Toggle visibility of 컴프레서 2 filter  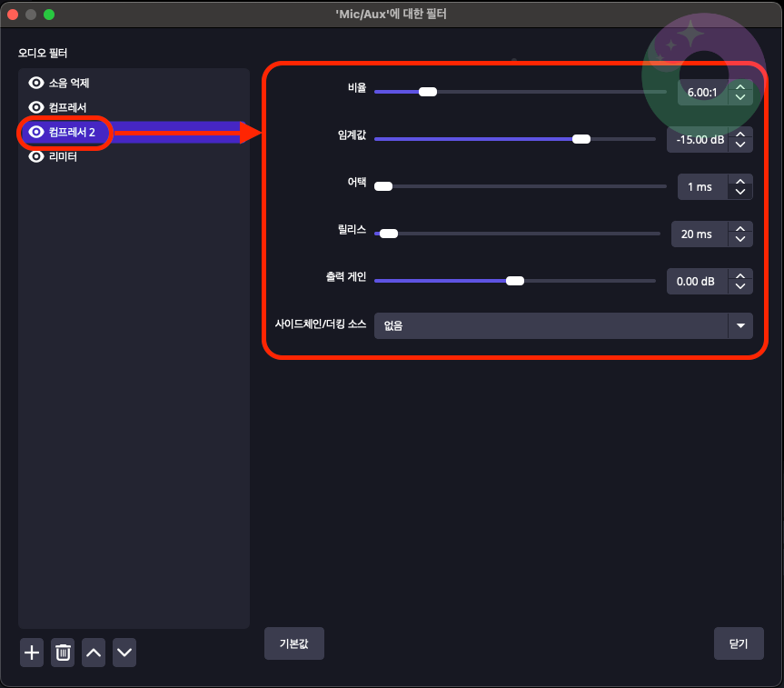[x=36, y=132]
